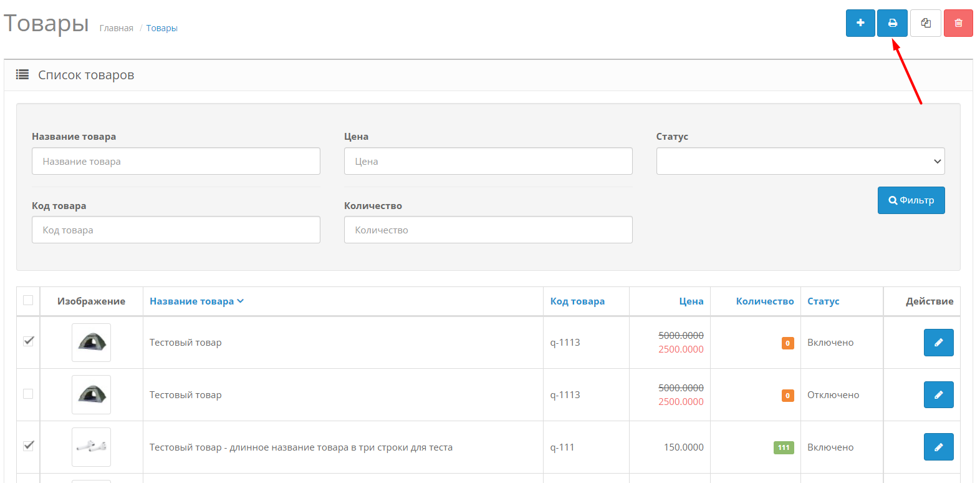Viewport: 980px width, 483px height.
Task: Toggle the select-all checkbox in table header
Action: (28, 300)
